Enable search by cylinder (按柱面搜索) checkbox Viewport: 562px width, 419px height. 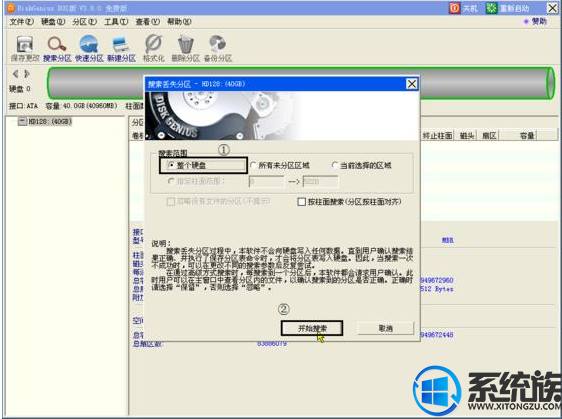tap(302, 202)
